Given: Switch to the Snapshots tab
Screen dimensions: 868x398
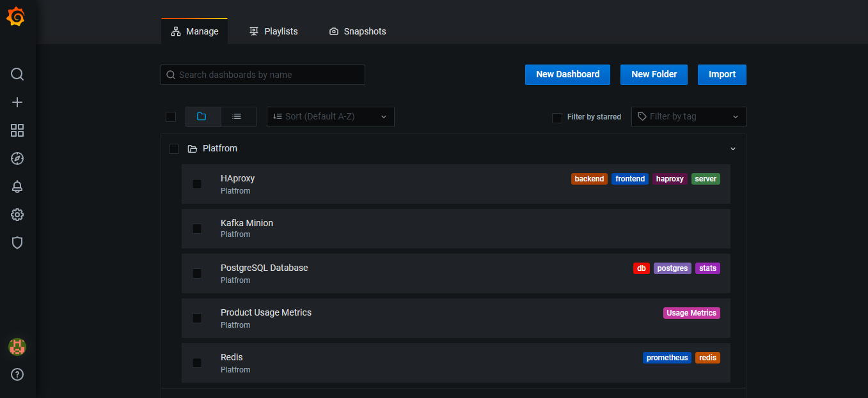Looking at the screenshot, I should 358,31.
